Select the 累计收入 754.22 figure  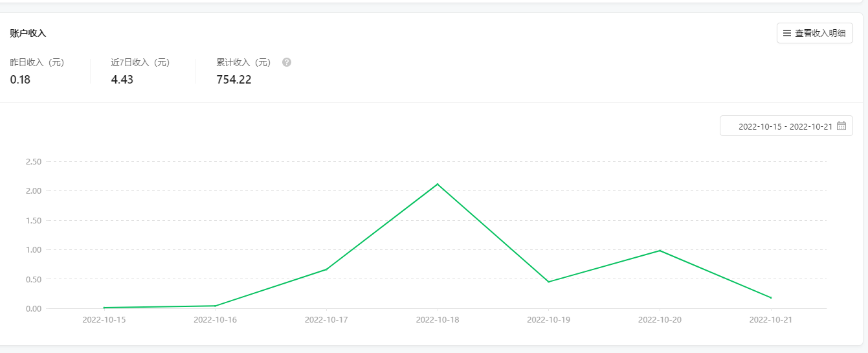coord(234,80)
